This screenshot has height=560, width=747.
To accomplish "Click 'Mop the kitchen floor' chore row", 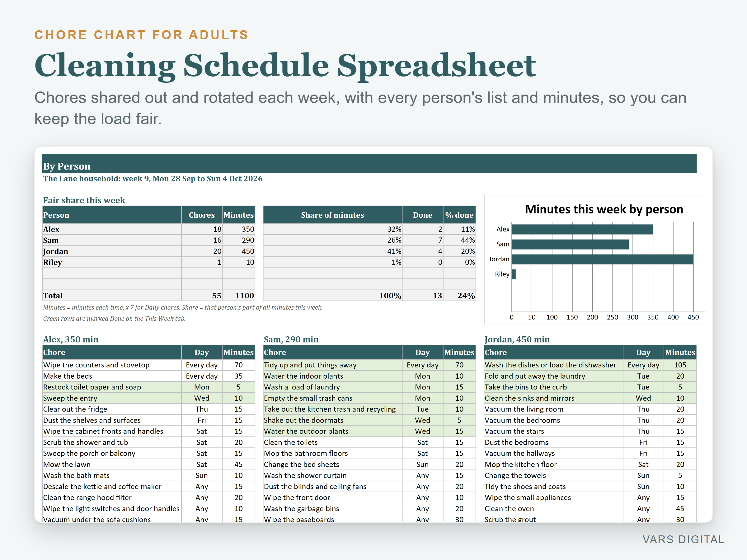I will 590,464.
